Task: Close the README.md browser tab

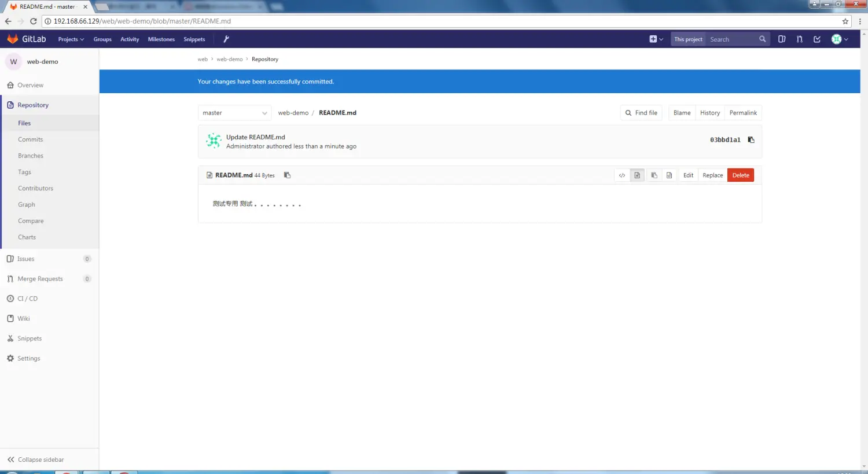Action: 86,7
